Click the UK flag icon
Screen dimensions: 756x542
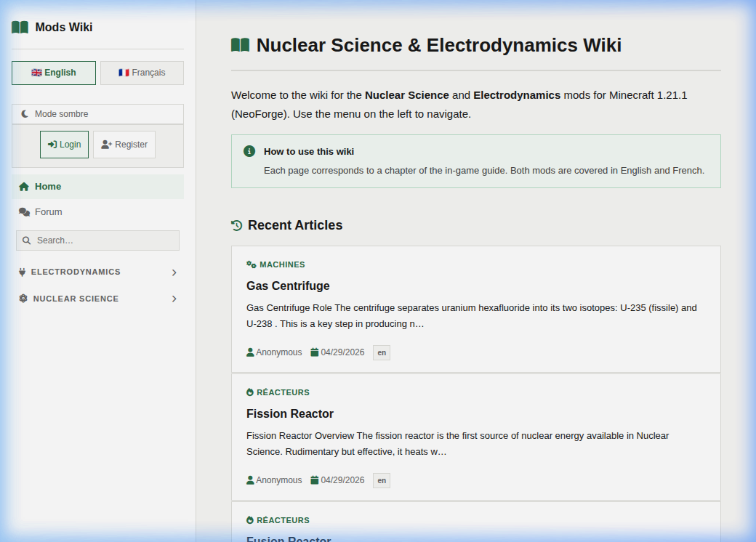click(x=36, y=73)
